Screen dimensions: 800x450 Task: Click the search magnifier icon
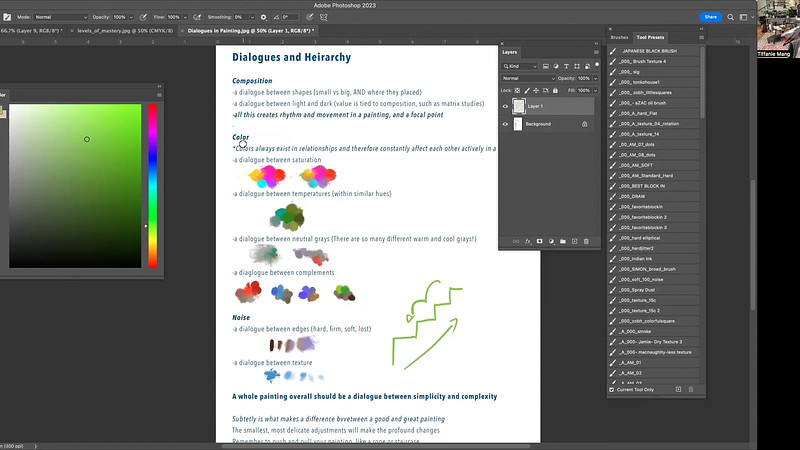point(730,17)
